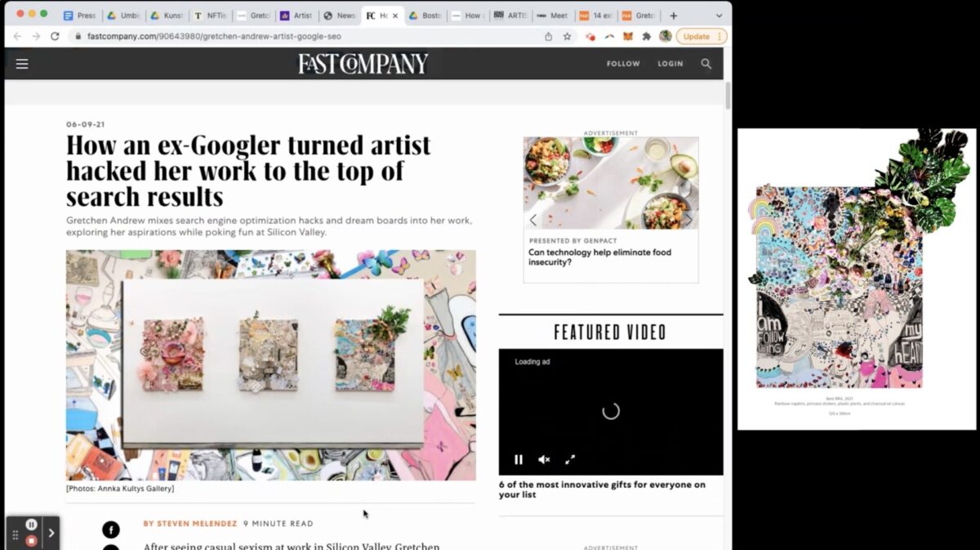Make the featured video fullscreen
This screenshot has width=980, height=550.
coord(570,459)
